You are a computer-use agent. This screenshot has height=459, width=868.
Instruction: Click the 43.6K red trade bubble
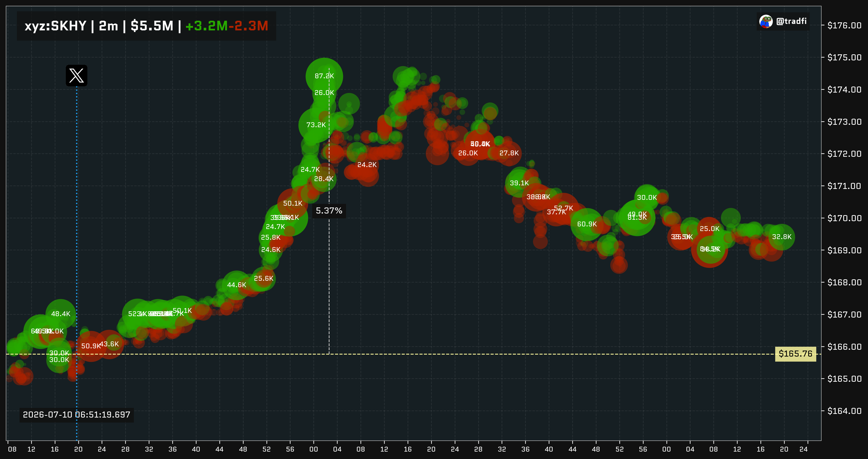coord(109,344)
